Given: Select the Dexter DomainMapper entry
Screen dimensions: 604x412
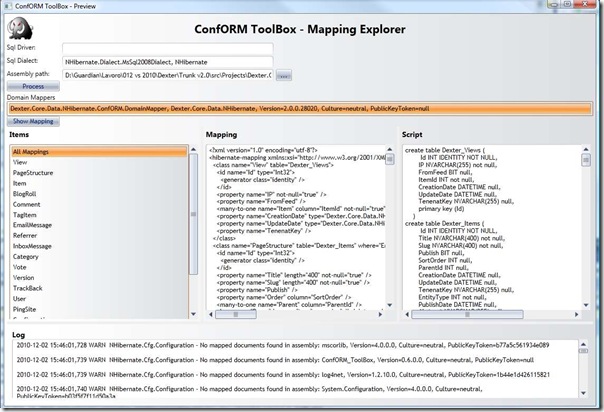Looking at the screenshot, I should pos(299,109).
